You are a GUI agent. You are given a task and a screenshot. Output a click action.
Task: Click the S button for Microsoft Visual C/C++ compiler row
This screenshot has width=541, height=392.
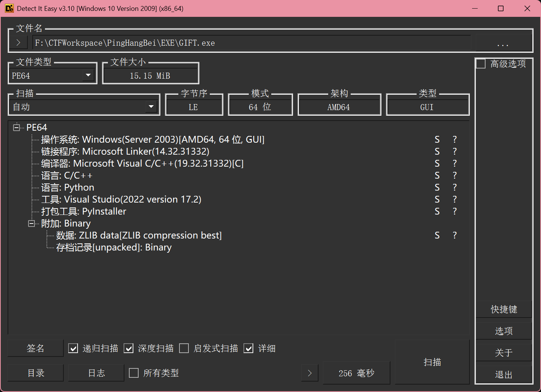tap(437, 163)
